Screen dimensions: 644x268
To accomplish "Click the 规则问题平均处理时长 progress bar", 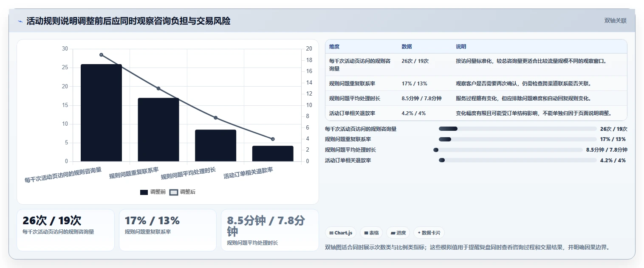I will (508, 150).
